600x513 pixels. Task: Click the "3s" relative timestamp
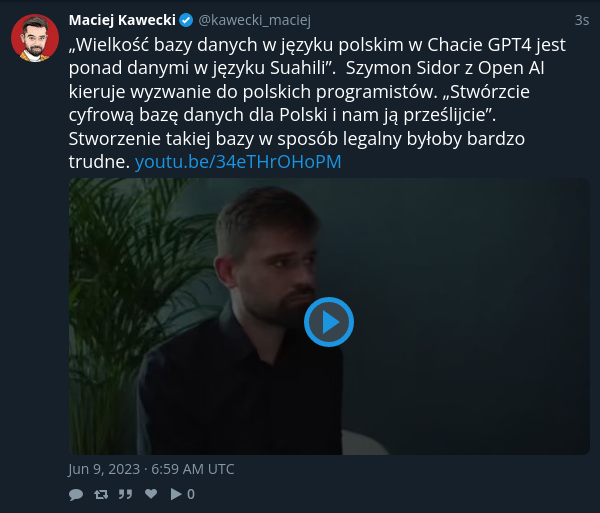coord(582,20)
